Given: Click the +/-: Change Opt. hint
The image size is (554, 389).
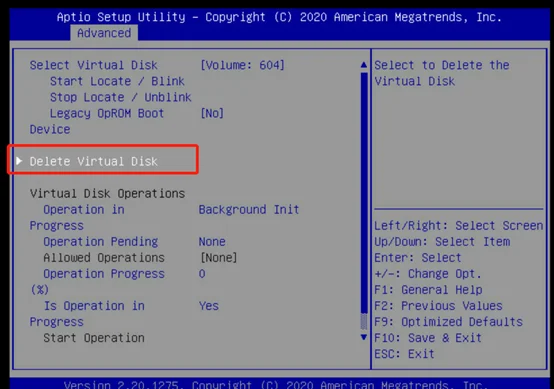Looking at the screenshot, I should [428, 274].
